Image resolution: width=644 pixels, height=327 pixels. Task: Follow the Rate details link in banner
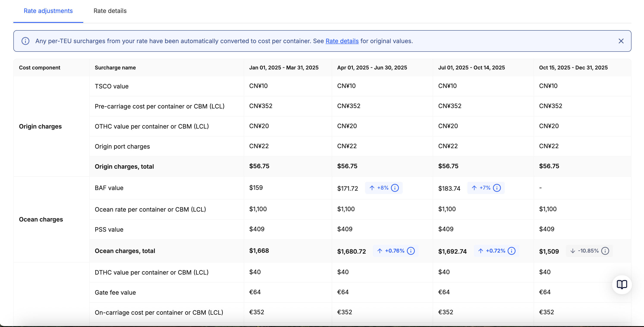[x=342, y=41]
